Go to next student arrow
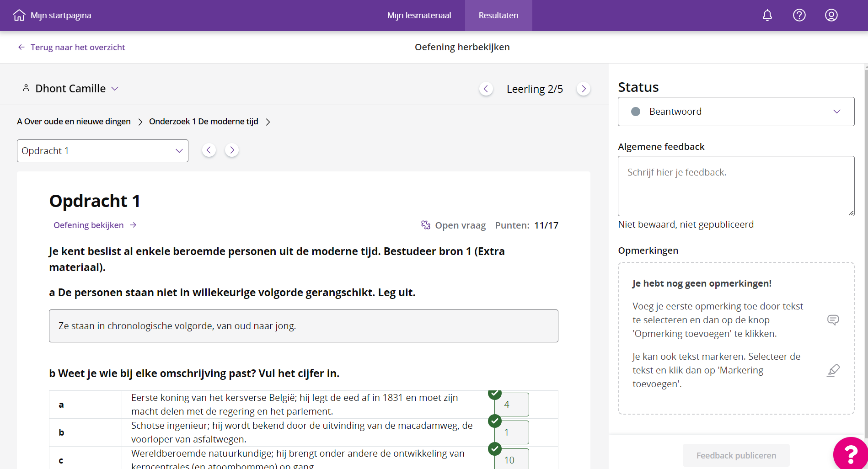This screenshot has height=469, width=868. pyautogui.click(x=584, y=89)
